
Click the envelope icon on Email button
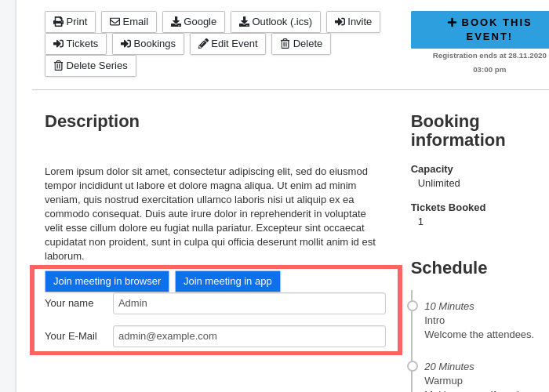coord(115,22)
